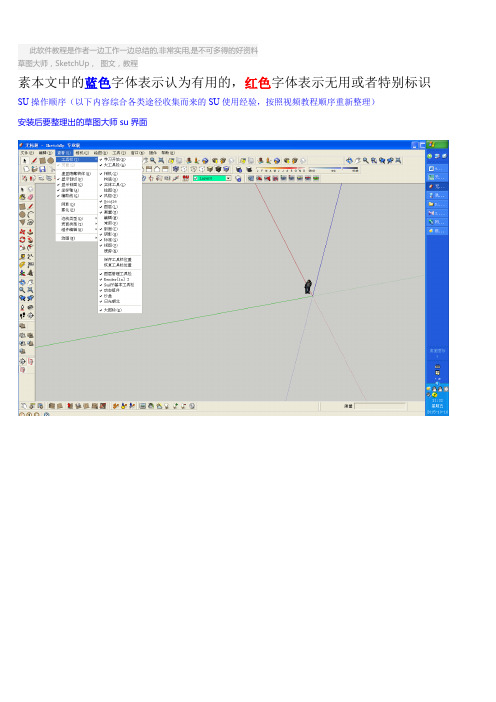Image resolution: width=496 pixels, height=702 pixels.
Task: Choose the Tape Measure tool in left toolset
Action: click(22, 257)
